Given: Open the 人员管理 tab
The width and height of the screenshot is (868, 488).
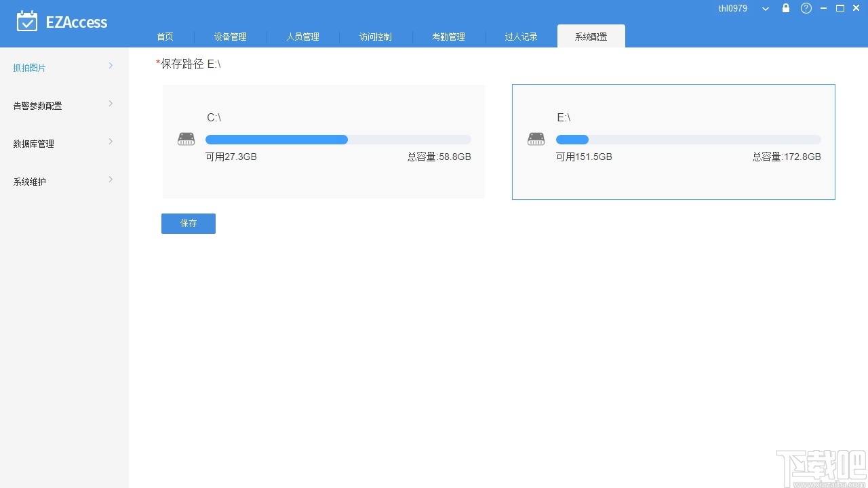Looking at the screenshot, I should click(302, 37).
